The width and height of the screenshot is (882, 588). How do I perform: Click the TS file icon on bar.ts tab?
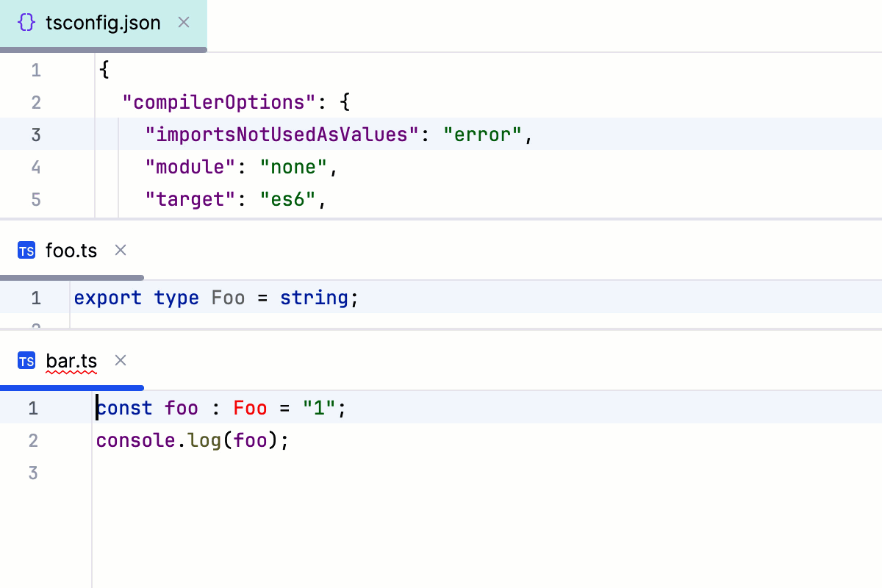coord(26,361)
